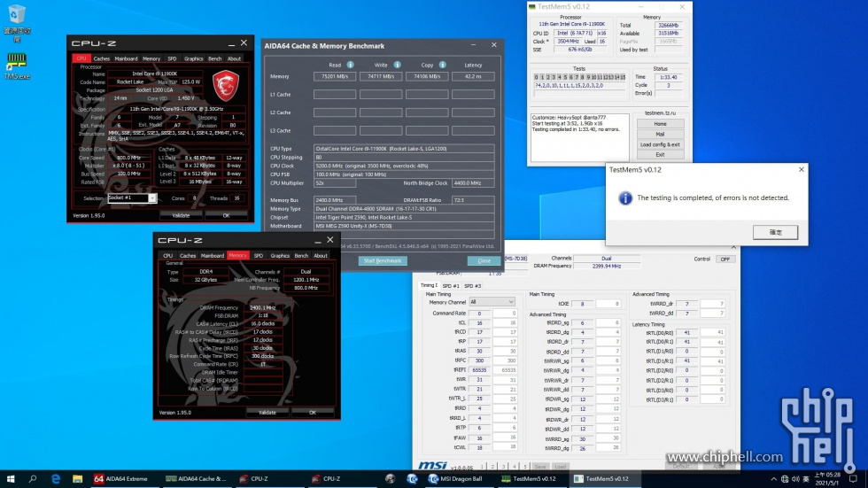
Task: Click OK in the lower CPU-Z Memory window
Action: [x=312, y=412]
